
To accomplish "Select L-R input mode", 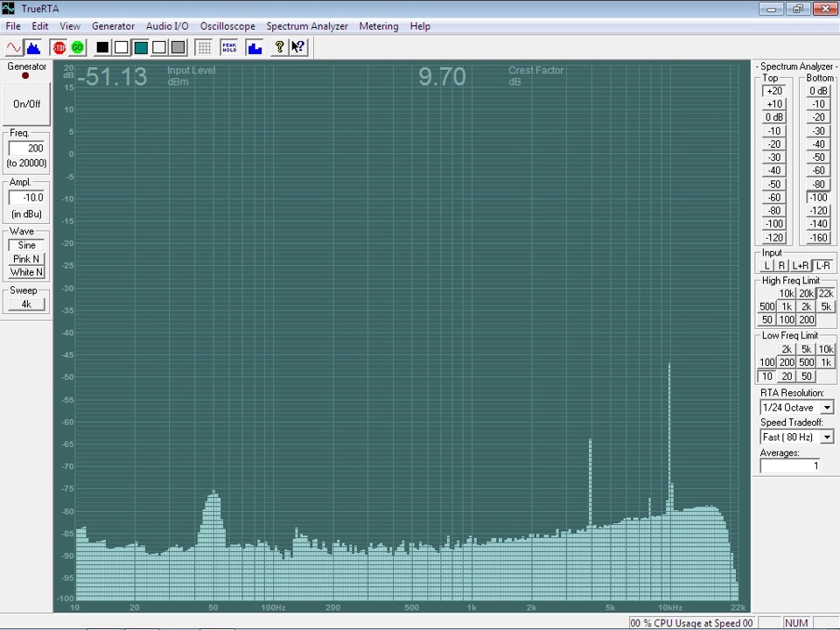I will pyautogui.click(x=823, y=266).
